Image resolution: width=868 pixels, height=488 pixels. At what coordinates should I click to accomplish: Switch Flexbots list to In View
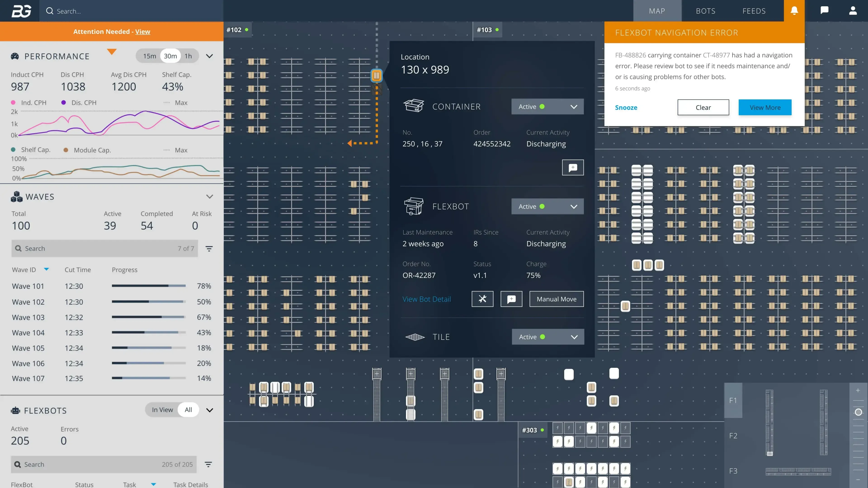click(x=162, y=410)
